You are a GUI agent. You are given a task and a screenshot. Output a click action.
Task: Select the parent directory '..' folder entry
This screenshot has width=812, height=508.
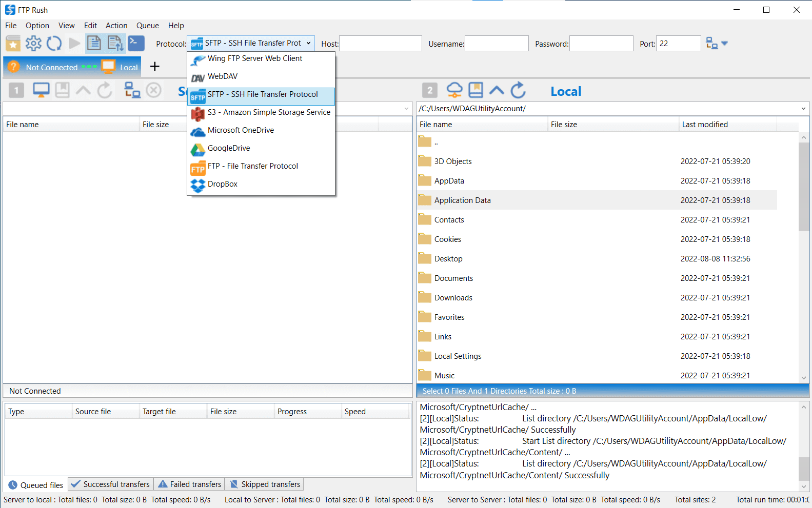(597, 142)
